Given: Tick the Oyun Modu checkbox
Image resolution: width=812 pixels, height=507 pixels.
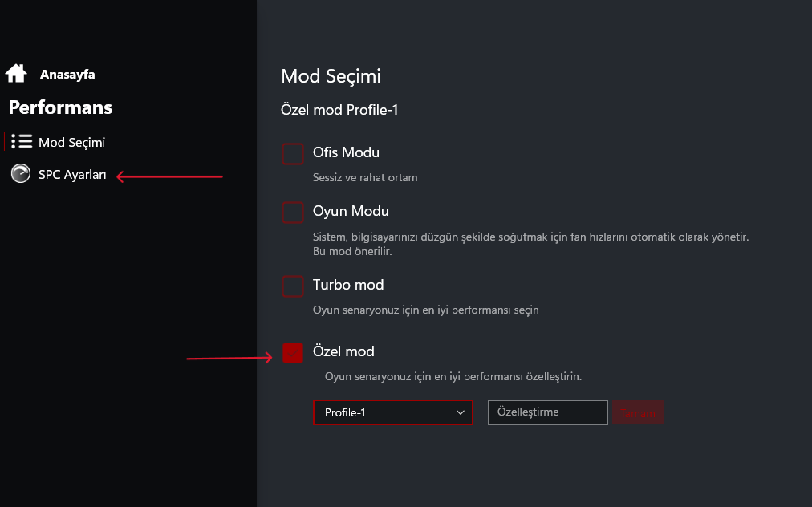Looking at the screenshot, I should [293, 213].
